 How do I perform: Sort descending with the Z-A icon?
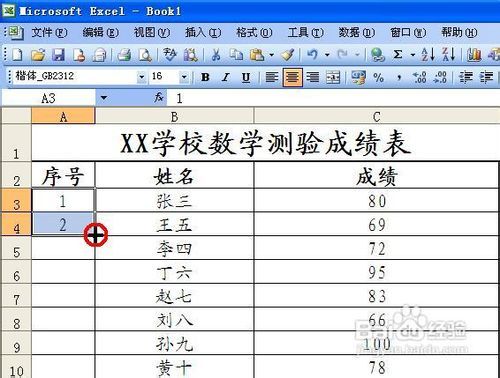point(448,55)
